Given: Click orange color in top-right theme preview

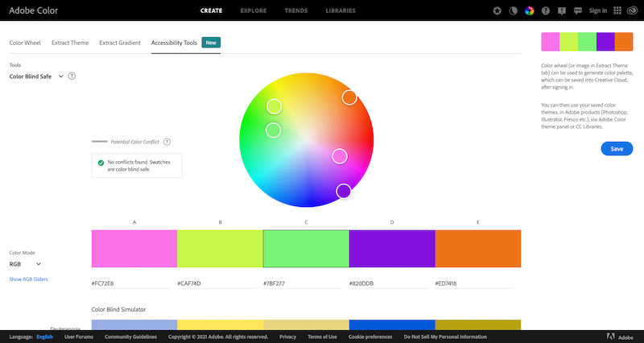Looking at the screenshot, I should point(624,42).
